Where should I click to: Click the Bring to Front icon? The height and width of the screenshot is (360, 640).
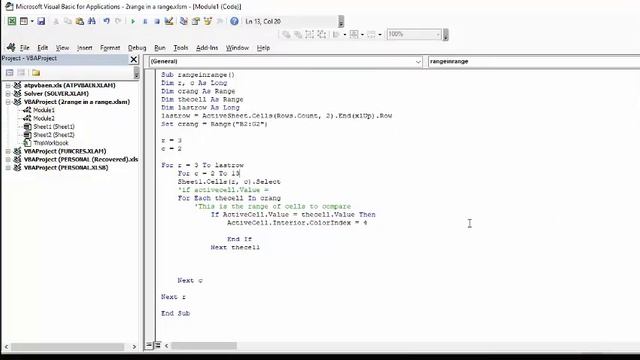click(287, 35)
